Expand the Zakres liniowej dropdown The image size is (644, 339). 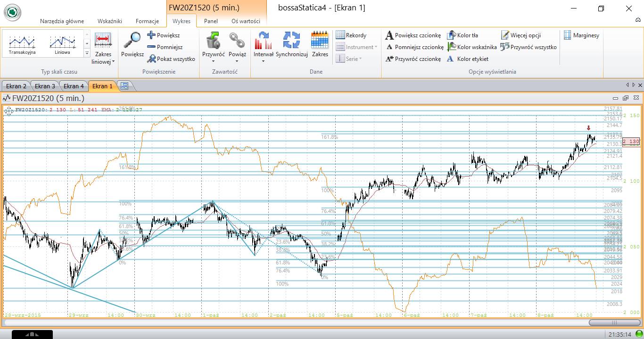pos(103,61)
